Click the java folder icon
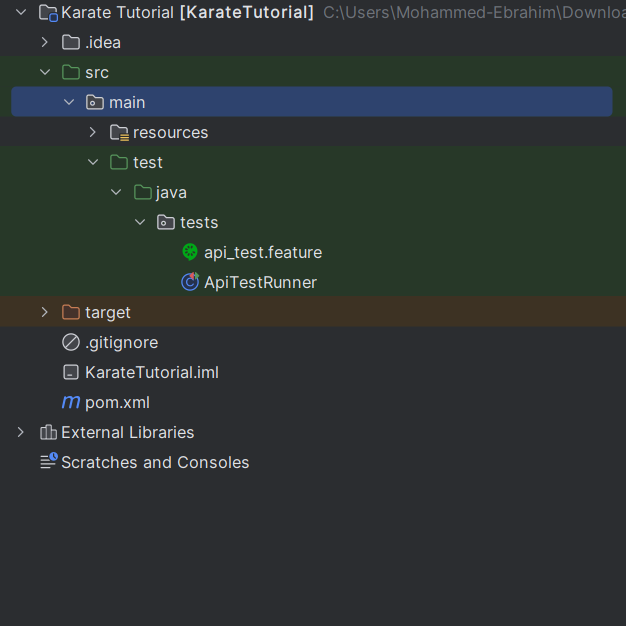The image size is (626, 626). [x=143, y=192]
